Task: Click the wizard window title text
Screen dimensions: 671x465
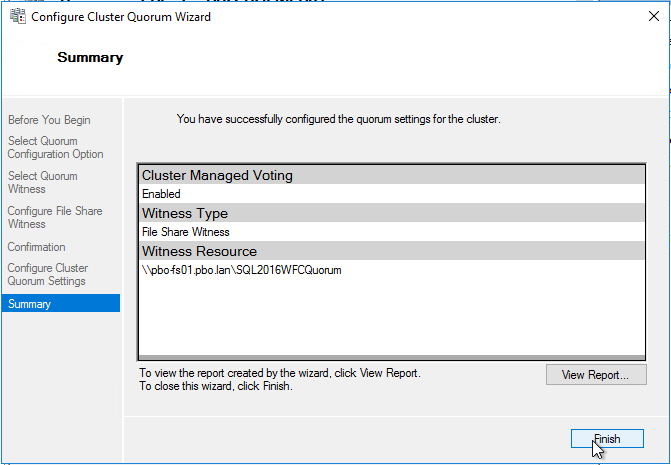Action: pyautogui.click(x=121, y=17)
